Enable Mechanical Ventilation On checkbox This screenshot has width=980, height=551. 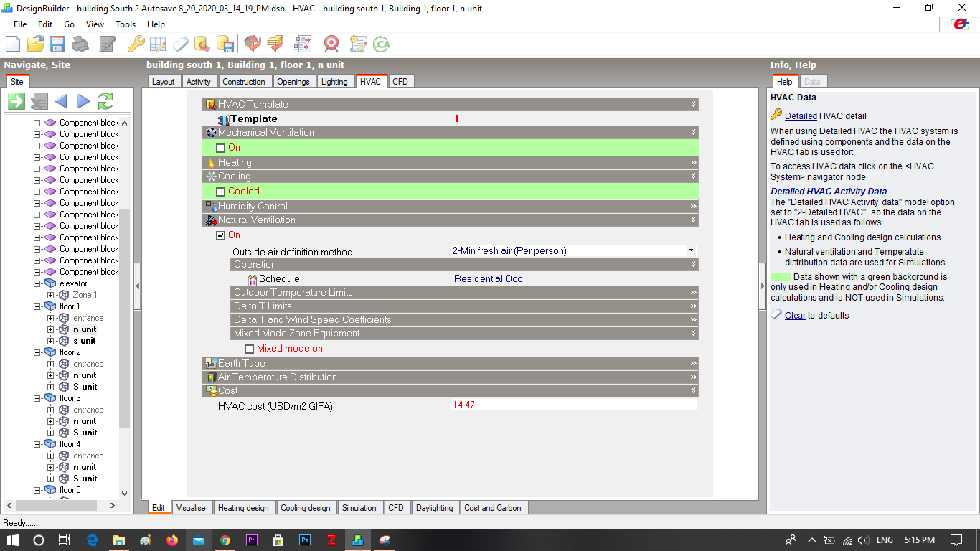coord(221,148)
